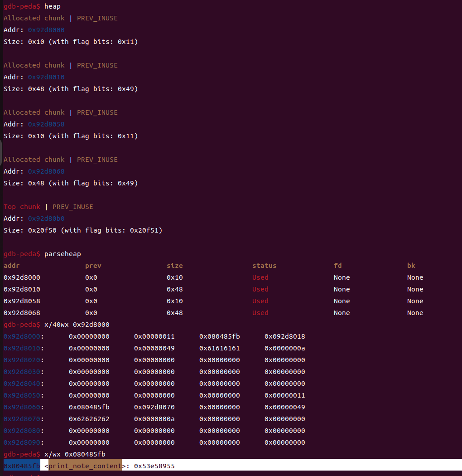
Task: Click the 0x092d8070 pointer in memory dump
Action: click(154, 407)
